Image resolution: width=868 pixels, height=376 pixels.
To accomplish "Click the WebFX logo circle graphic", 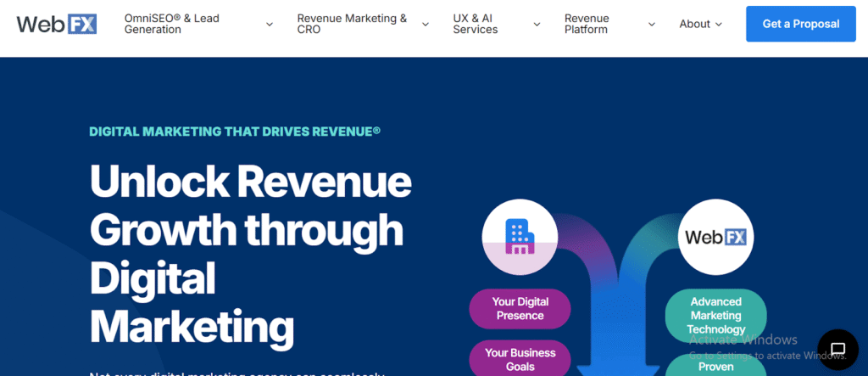I will pyautogui.click(x=715, y=237).
